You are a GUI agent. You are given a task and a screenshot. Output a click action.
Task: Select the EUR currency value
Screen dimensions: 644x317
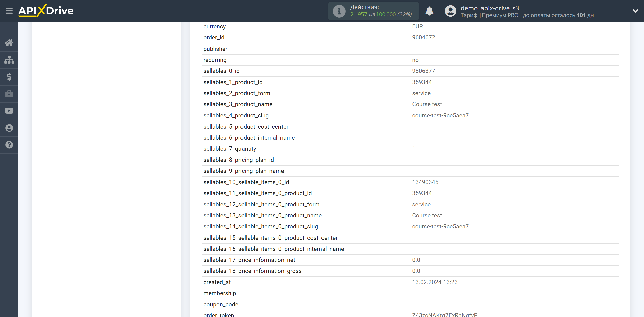point(417,26)
